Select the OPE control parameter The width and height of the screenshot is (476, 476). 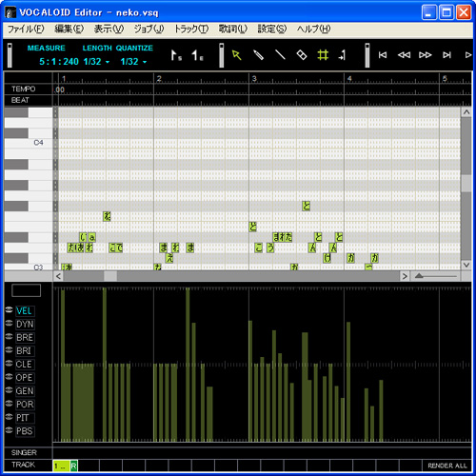(x=25, y=378)
